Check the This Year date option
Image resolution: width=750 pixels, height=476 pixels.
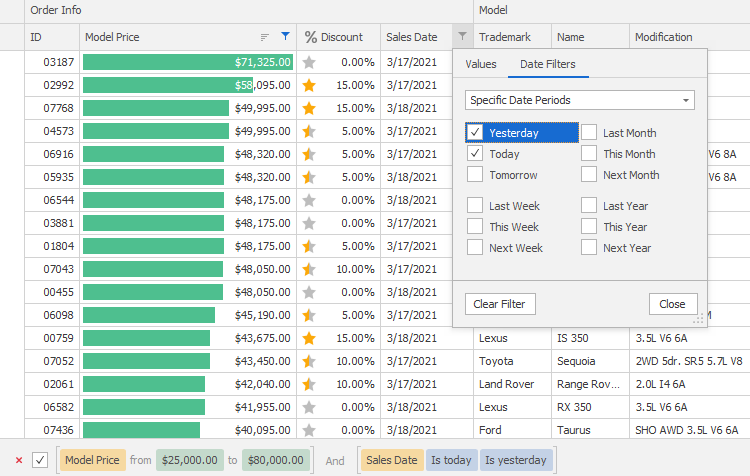(590, 227)
